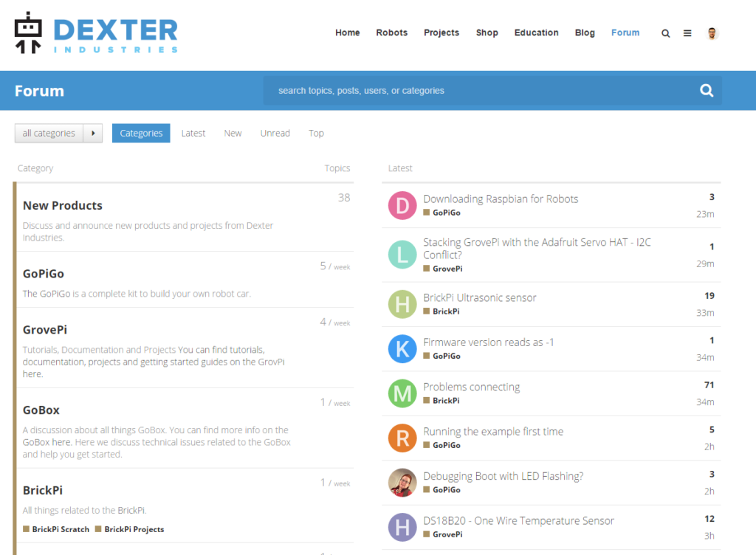Click the Dexter Industries robot logo
Viewport: 756px width, 555px height.
(x=30, y=32)
